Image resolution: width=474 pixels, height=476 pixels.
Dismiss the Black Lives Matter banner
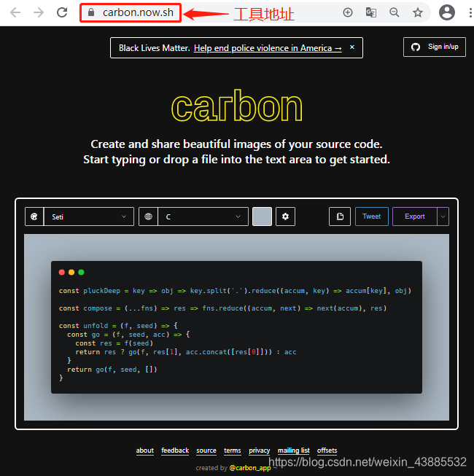pos(352,47)
